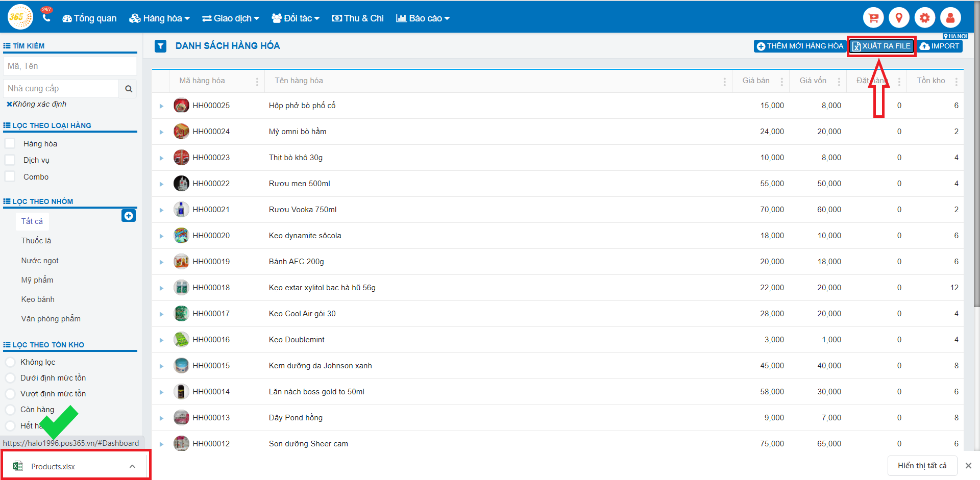Click the Xuất ra file export button

click(x=881, y=46)
